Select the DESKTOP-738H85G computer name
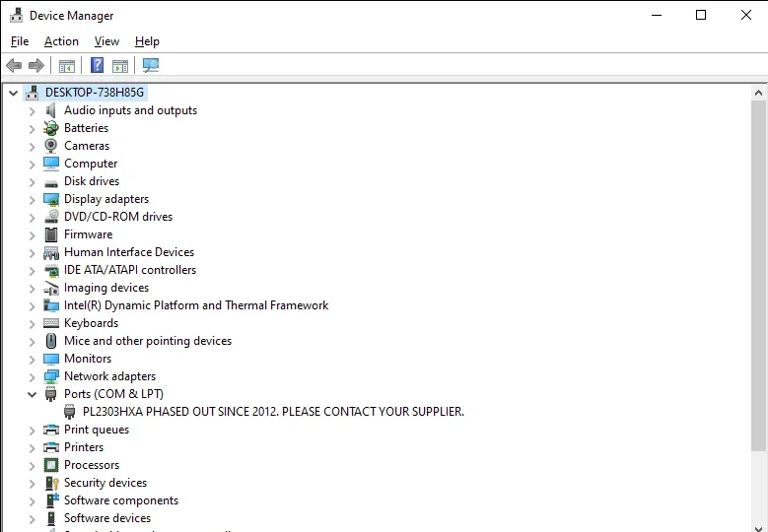 point(95,93)
